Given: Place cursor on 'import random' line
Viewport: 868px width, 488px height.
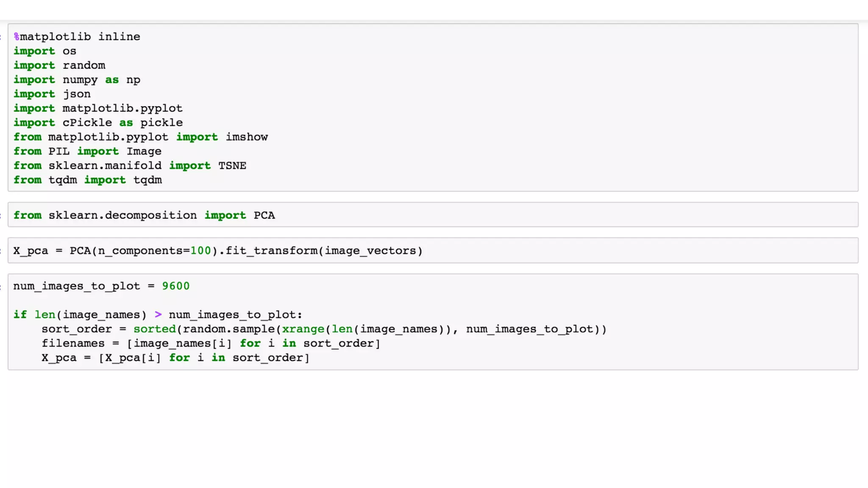Looking at the screenshot, I should (59, 66).
